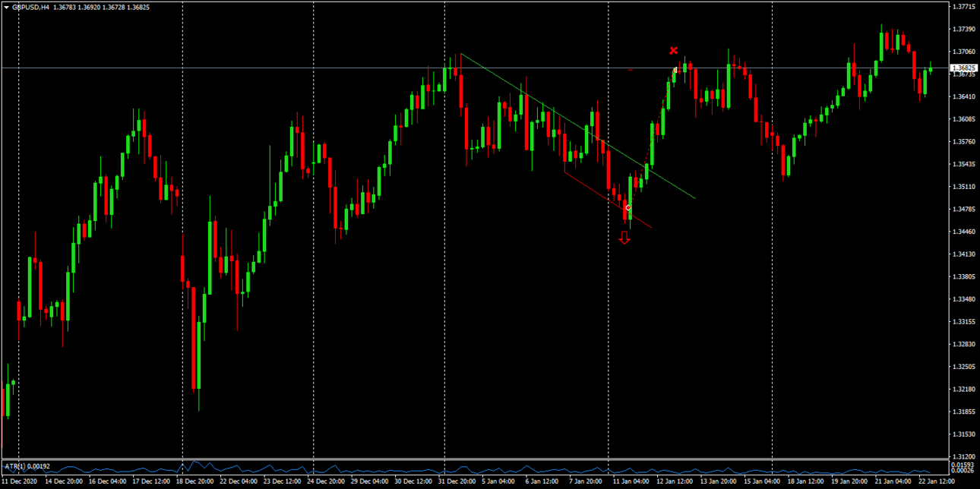Click the 17 Dec 12:00 time label
980x489 pixels.
pyautogui.click(x=151, y=481)
